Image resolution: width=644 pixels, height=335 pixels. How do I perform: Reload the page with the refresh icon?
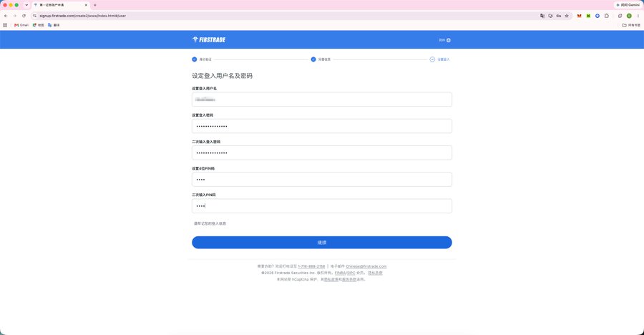pyautogui.click(x=24, y=16)
